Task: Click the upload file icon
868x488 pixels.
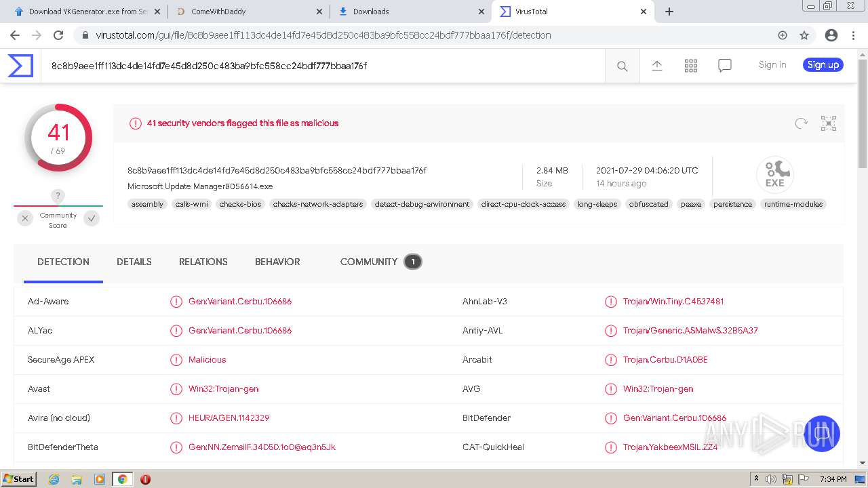Action: 656,65
